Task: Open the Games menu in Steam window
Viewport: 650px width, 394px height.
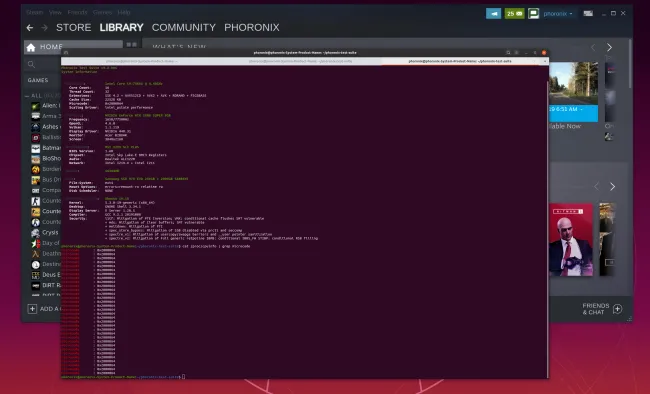Action: point(102,12)
